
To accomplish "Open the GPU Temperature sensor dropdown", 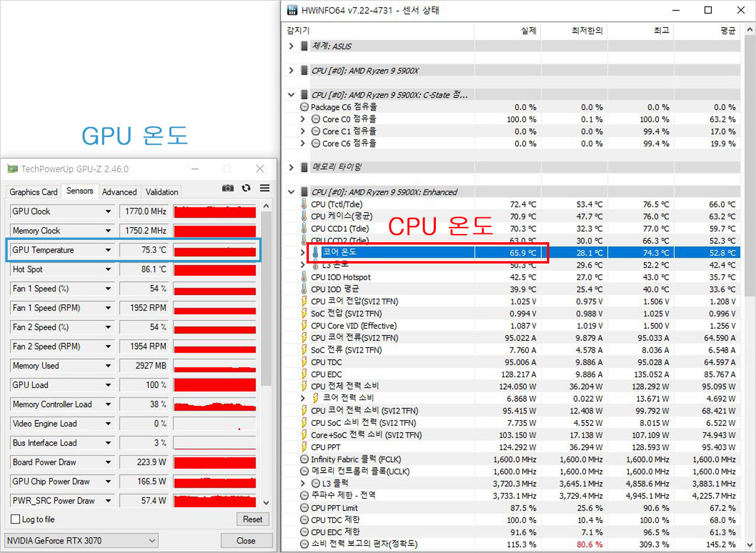I will tap(108, 250).
